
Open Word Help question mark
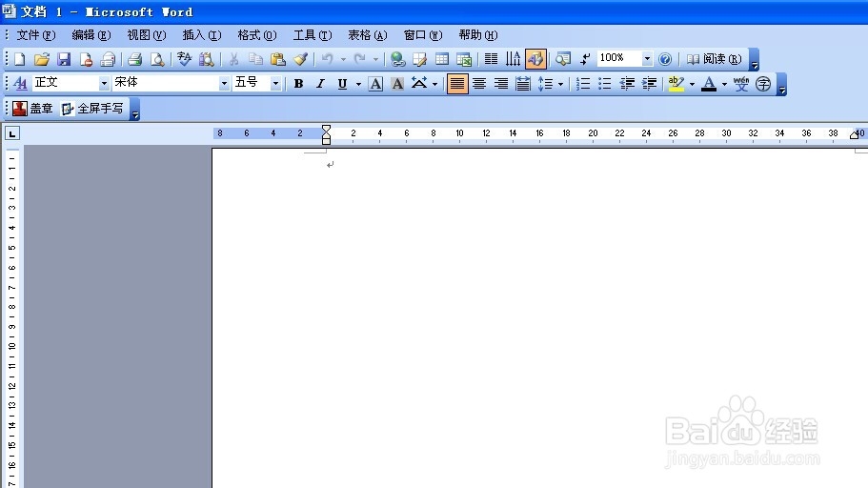click(x=665, y=59)
